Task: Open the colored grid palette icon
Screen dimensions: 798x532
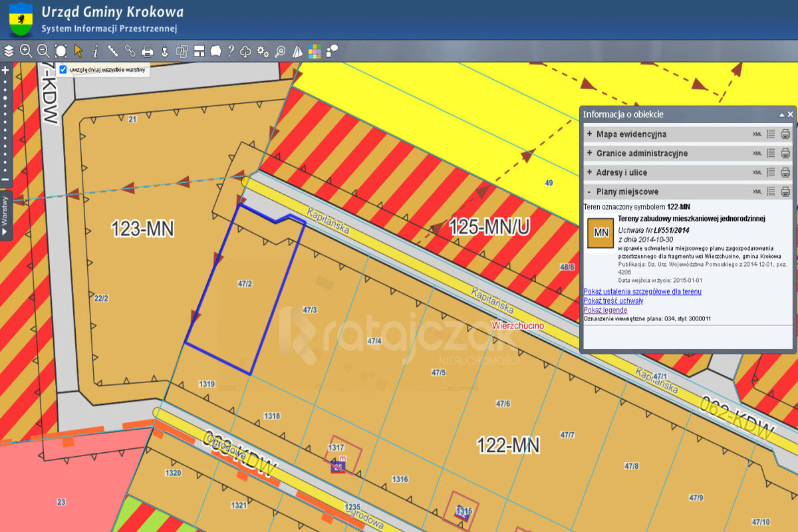Action: coord(315,51)
